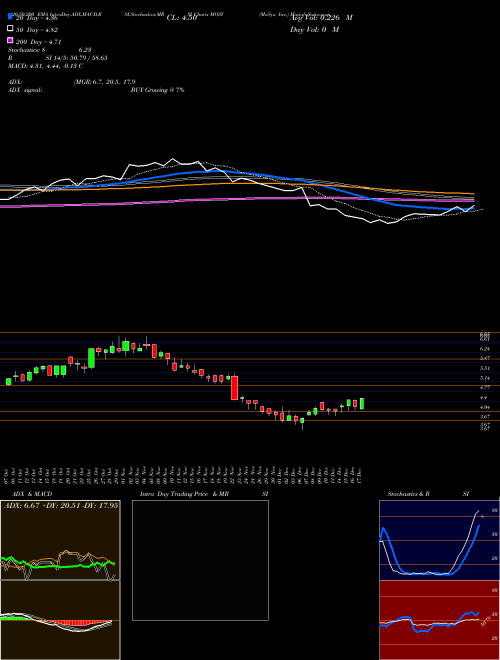Click the 4.77 price level label
500x660 pixels.
point(484,387)
